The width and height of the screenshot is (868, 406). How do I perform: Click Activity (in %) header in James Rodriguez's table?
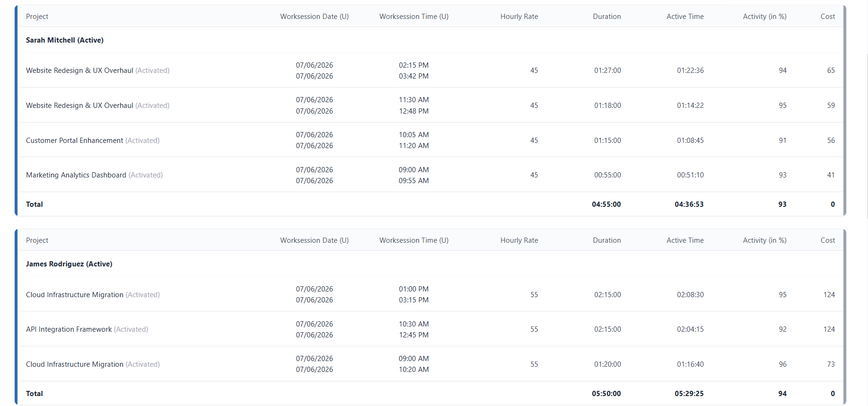(765, 240)
